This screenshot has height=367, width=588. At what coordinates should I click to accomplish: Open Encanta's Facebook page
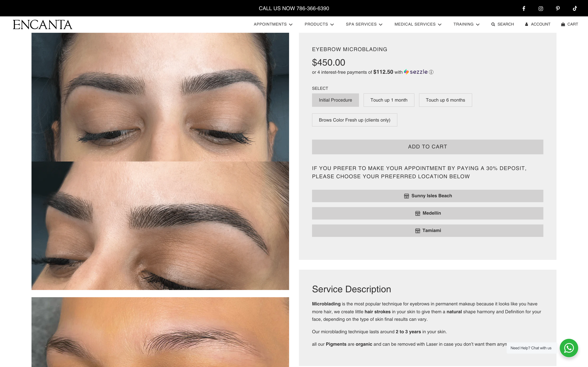tap(524, 8)
